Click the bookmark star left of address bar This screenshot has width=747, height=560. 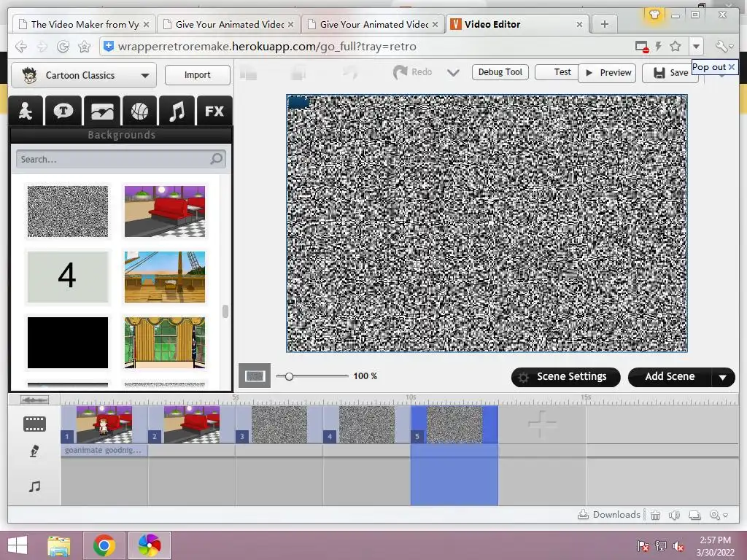click(x=85, y=46)
